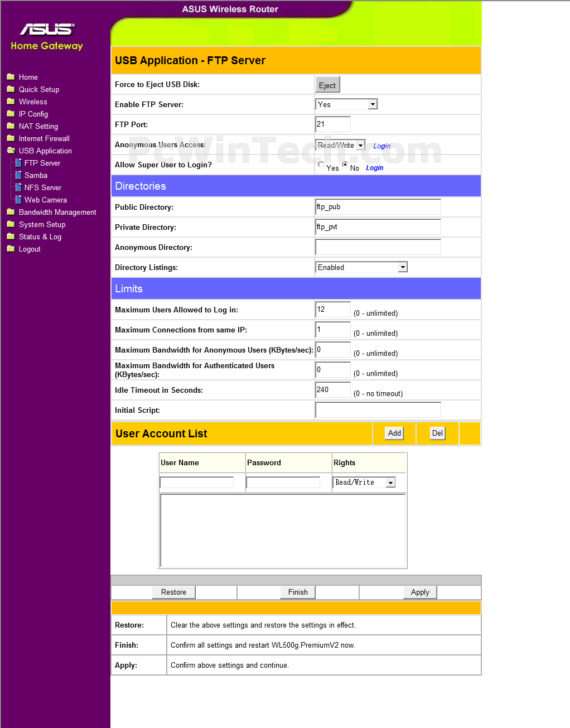Go to the NFS Server page
Screen dimensions: 570x728
[43, 187]
